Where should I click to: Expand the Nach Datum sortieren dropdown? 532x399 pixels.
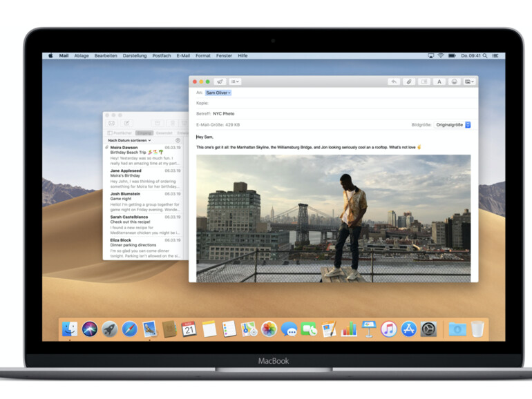[129, 140]
